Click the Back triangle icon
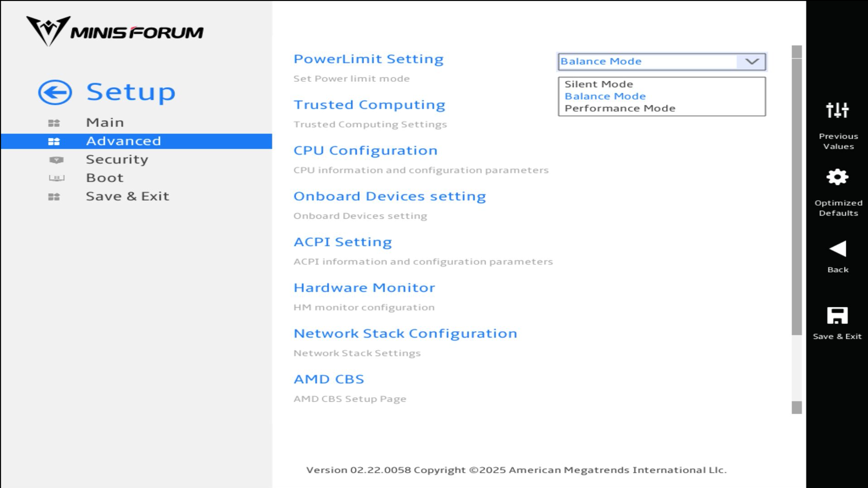Image resolution: width=868 pixels, height=488 pixels. click(x=837, y=249)
